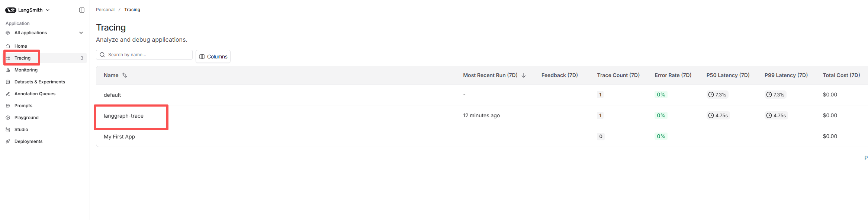
Task: Focus the Search by name field
Action: point(144,55)
